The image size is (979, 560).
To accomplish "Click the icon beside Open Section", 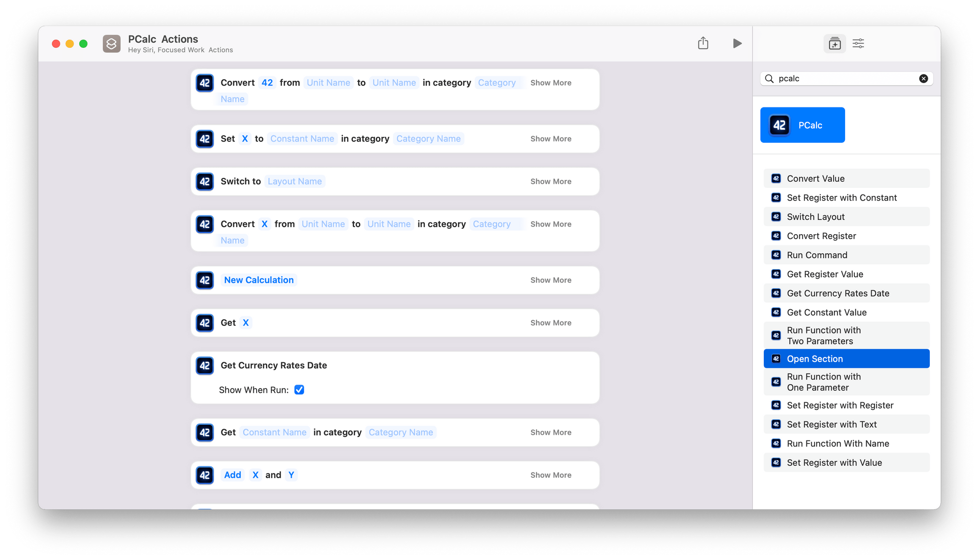I will [x=776, y=358].
